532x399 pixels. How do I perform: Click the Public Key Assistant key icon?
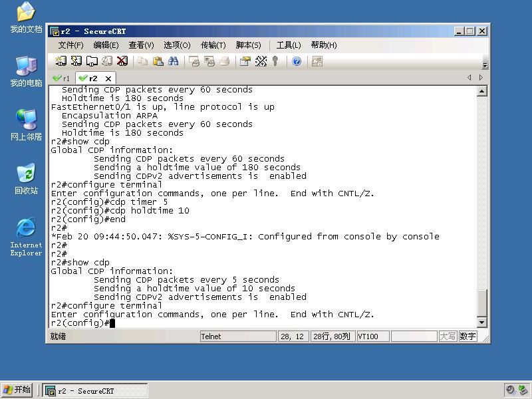(x=275, y=61)
